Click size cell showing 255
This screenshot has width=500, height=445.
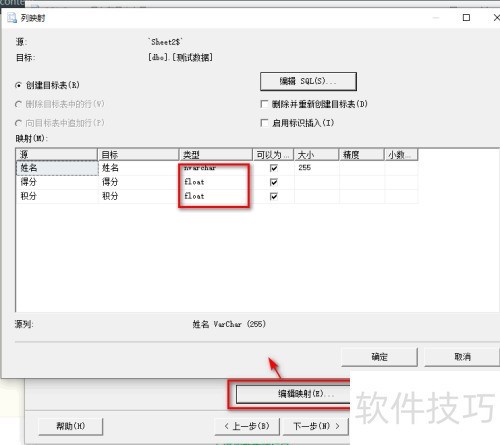317,168
